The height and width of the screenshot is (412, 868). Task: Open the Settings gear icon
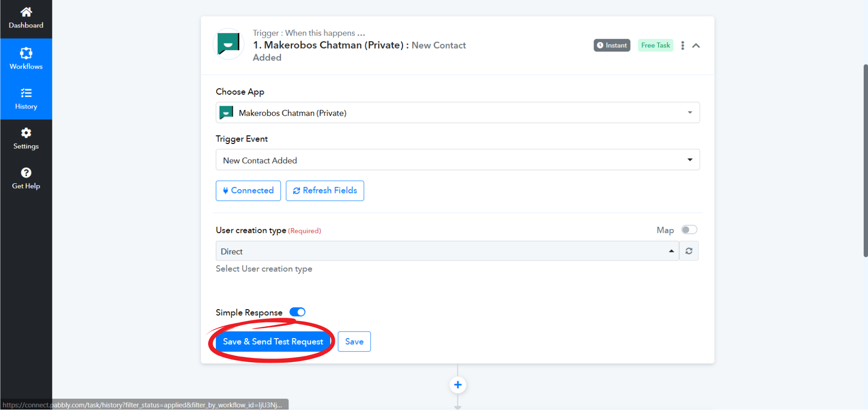26,133
